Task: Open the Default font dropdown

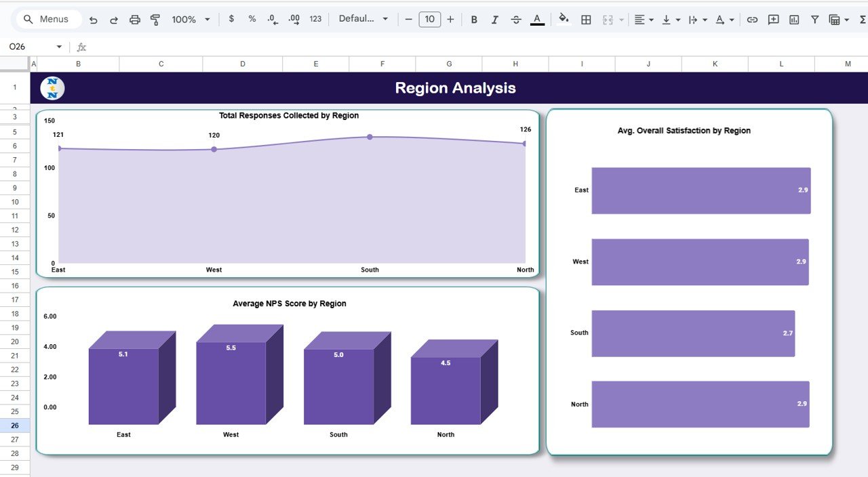Action: coord(363,19)
